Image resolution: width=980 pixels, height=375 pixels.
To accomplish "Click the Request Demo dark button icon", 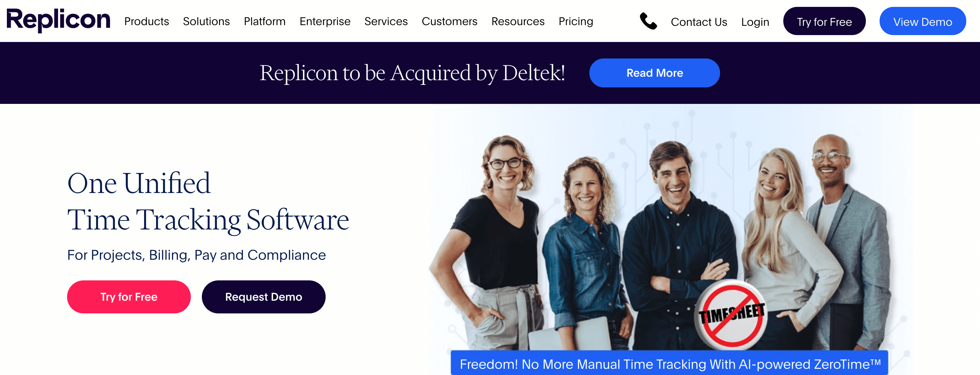I will coord(263,297).
